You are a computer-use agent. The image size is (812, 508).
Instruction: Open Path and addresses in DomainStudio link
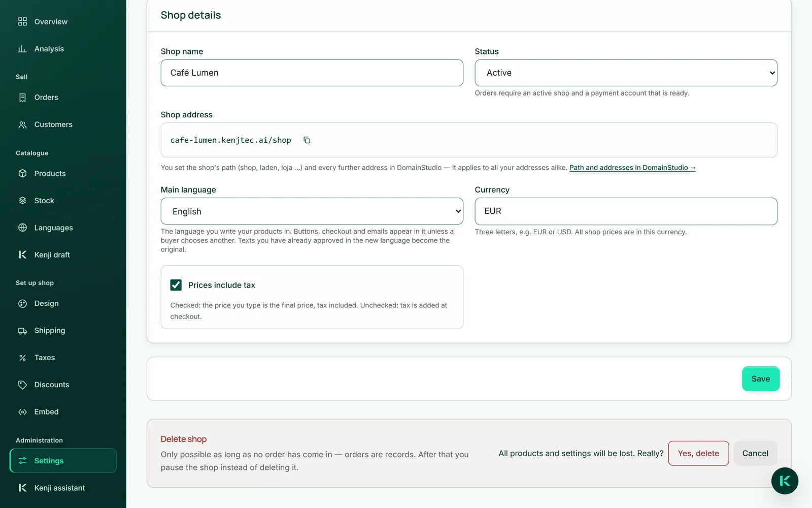pyautogui.click(x=632, y=168)
